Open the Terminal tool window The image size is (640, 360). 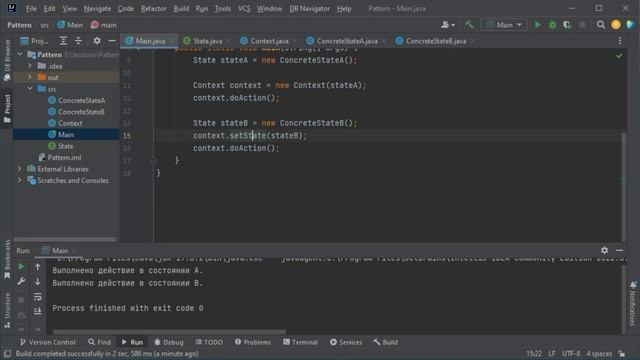(x=300, y=342)
